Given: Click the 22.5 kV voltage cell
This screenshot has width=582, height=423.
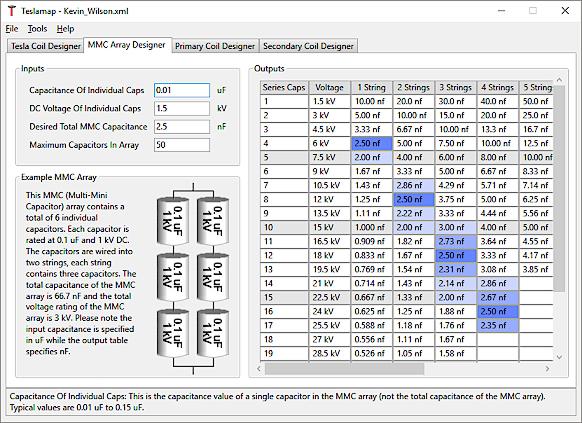Looking at the screenshot, I should tap(329, 297).
